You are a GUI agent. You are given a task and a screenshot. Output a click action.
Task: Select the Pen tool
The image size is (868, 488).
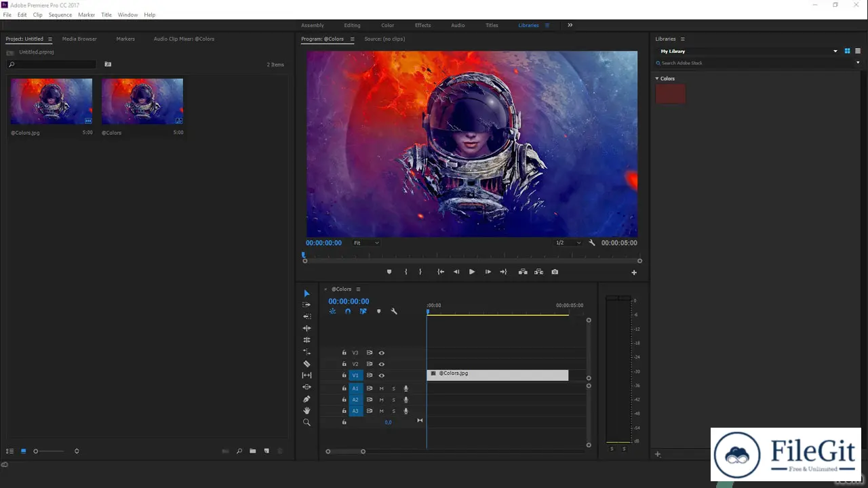(307, 399)
